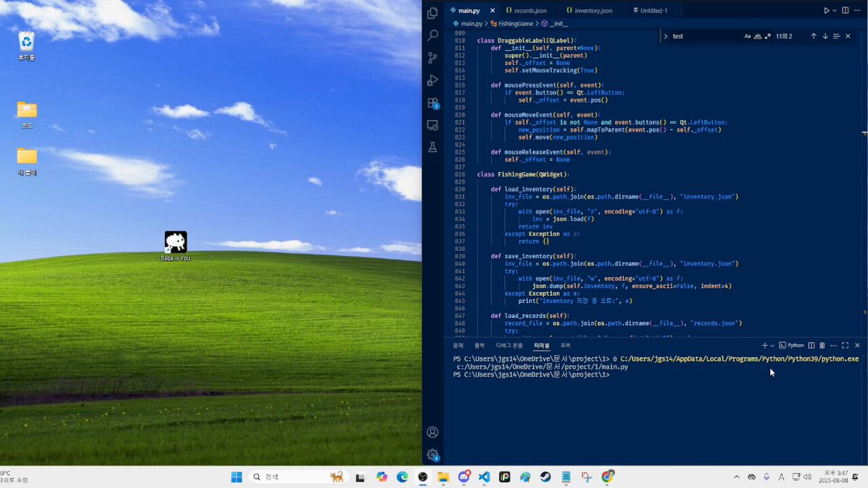868x488 pixels.
Task: Select the Baba Is You desktop shortcut
Action: click(x=176, y=246)
